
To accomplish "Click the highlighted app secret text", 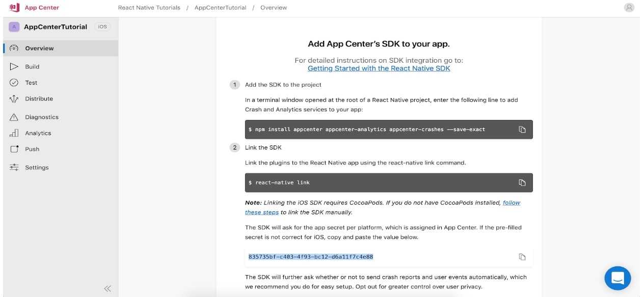I will pos(311,257).
